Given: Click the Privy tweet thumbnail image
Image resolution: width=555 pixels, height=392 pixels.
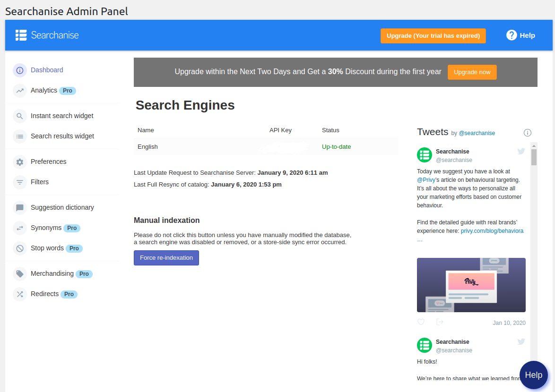Looking at the screenshot, I should (x=471, y=285).
